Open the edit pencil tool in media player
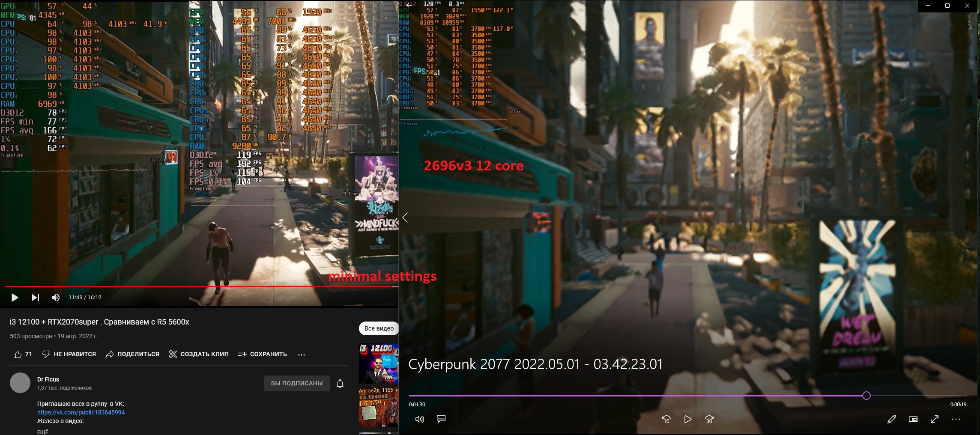 (892, 419)
